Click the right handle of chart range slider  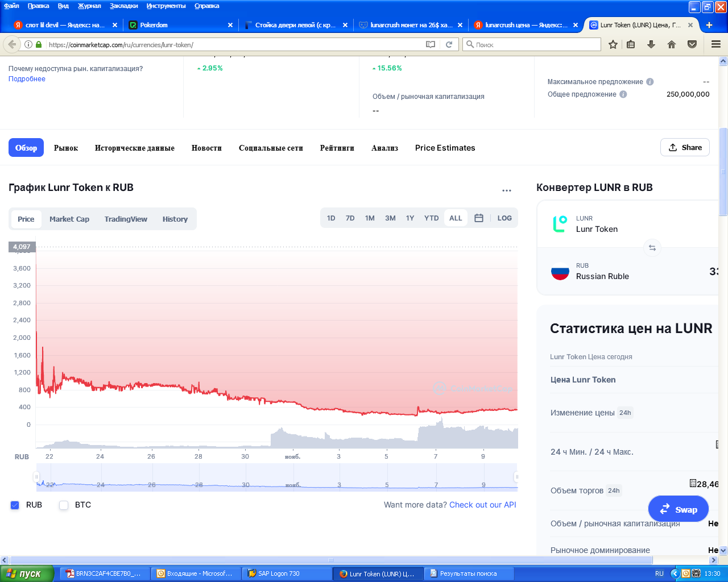coord(516,477)
